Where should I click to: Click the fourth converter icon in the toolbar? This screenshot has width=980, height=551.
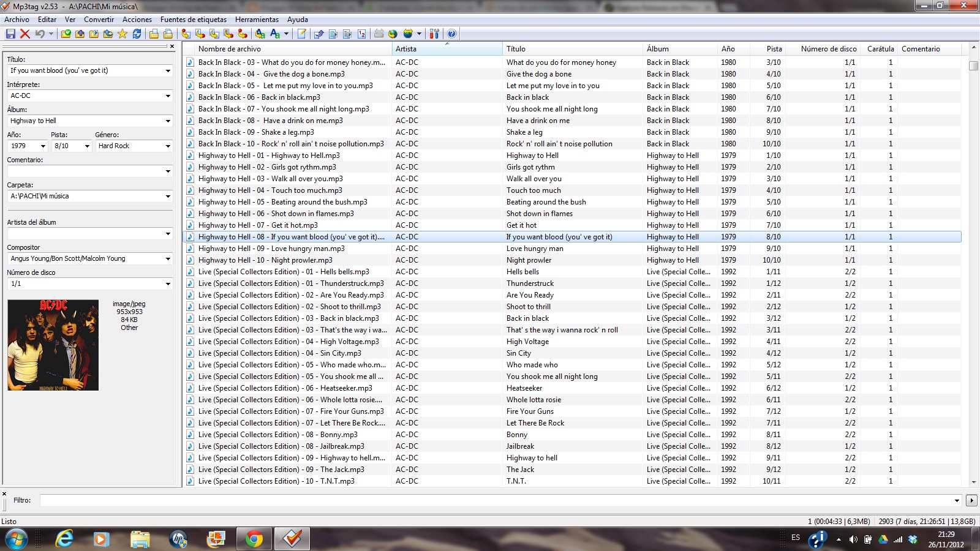click(x=228, y=34)
